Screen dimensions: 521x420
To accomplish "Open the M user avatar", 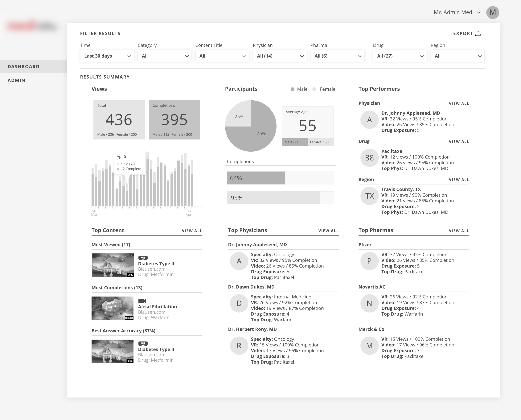I will tap(492, 12).
